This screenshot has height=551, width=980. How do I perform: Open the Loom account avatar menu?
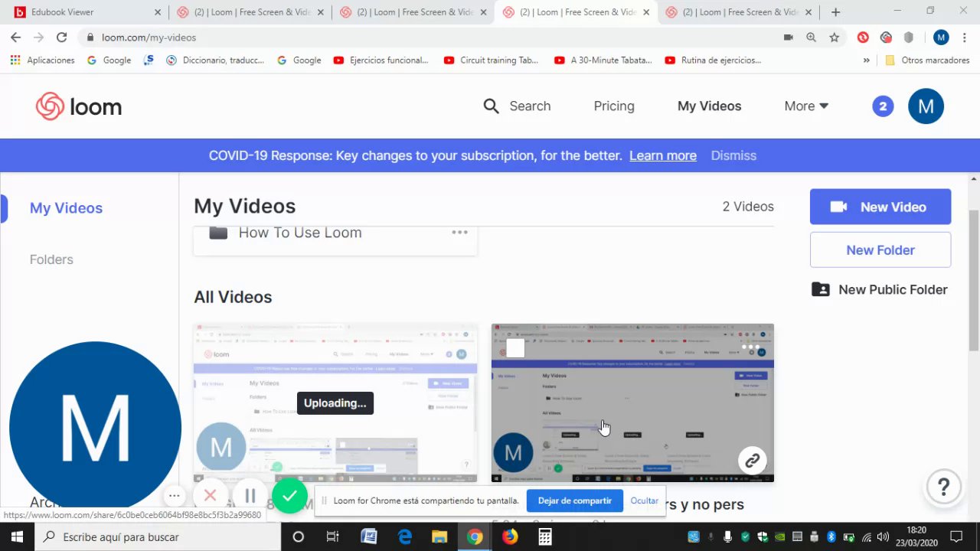tap(926, 106)
